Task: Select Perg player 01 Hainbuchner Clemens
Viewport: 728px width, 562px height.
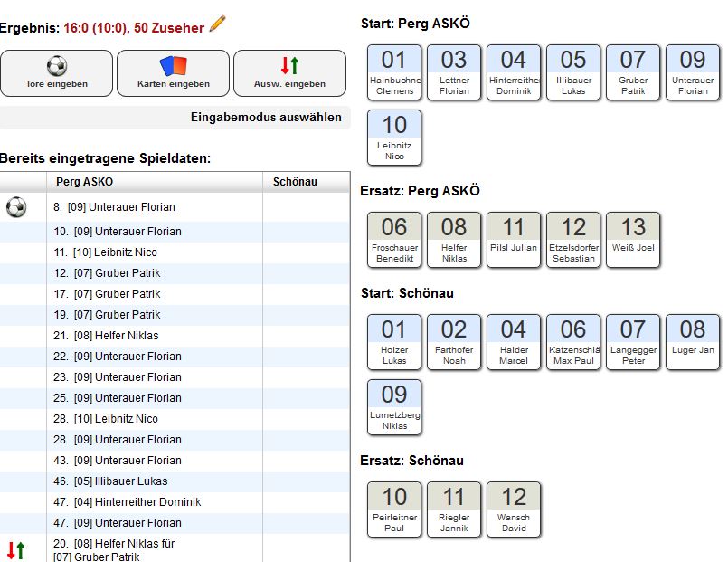Action: point(394,72)
